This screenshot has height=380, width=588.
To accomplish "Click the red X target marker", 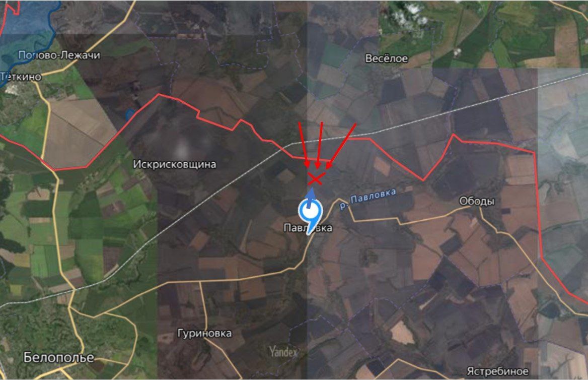I will coord(315,179).
